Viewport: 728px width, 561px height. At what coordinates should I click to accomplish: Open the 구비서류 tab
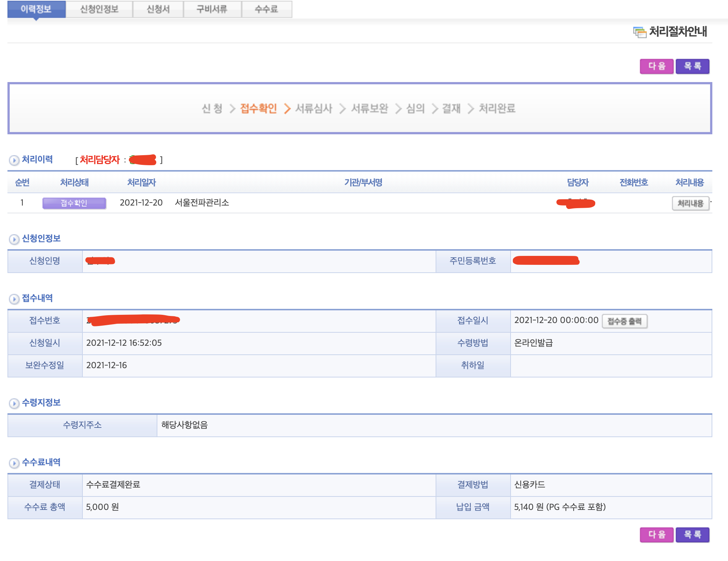coord(212,9)
